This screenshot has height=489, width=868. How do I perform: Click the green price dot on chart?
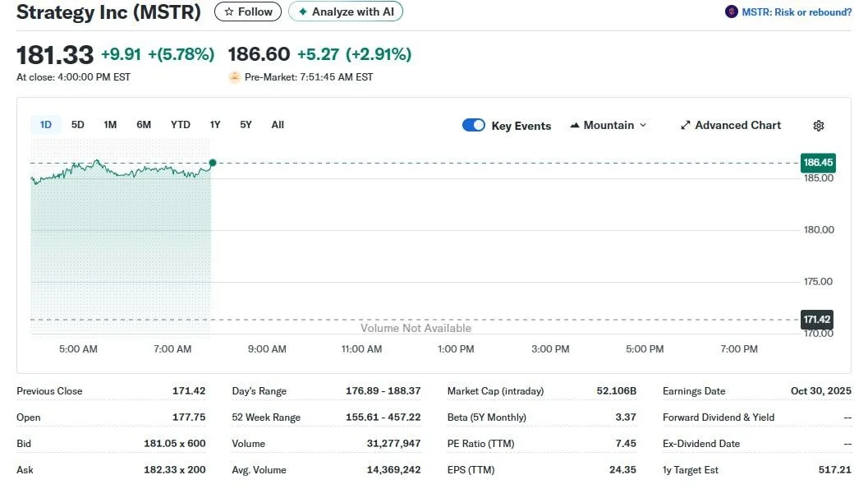click(x=213, y=164)
